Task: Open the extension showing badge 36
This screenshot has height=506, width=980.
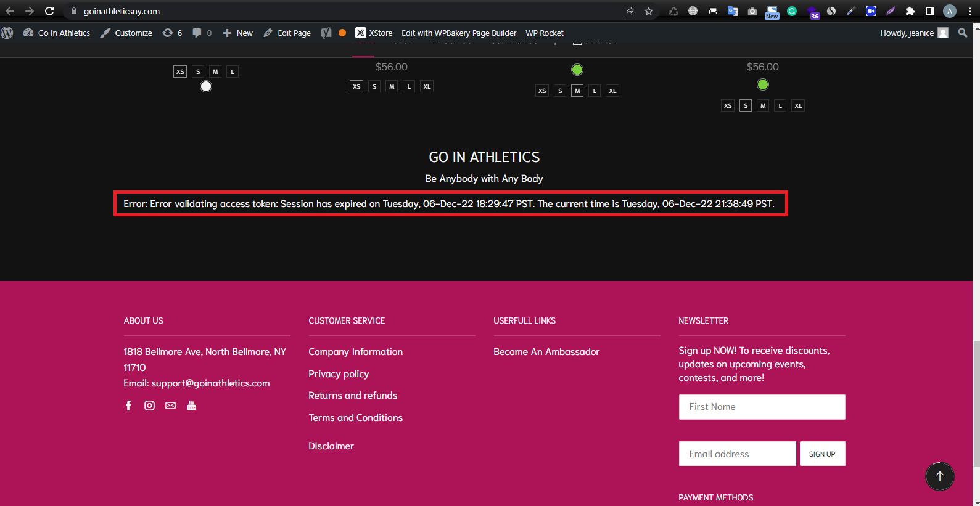Action: (x=813, y=12)
